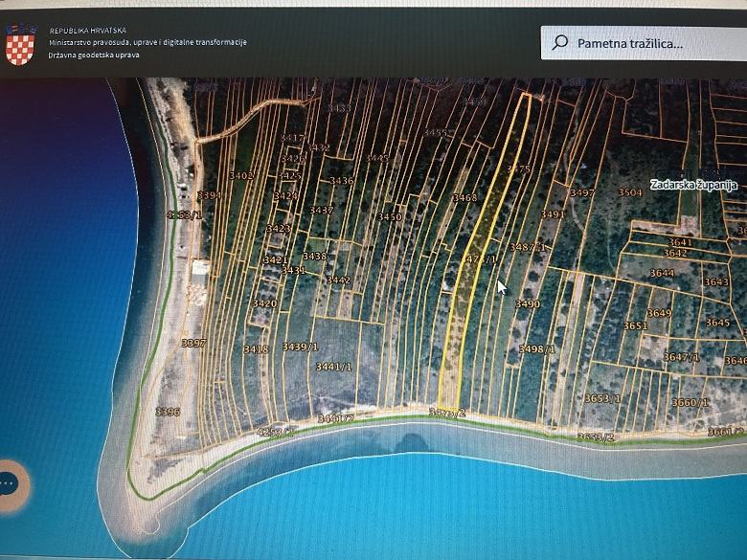The height and width of the screenshot is (560, 747).
Task: Select parcel 3647/1 label
Action: coord(681,357)
